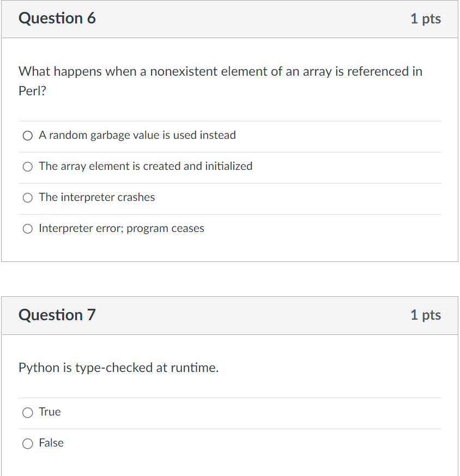Click the "Python is type-checked at runtime" statement
The width and height of the screenshot is (460, 476).
click(x=119, y=368)
